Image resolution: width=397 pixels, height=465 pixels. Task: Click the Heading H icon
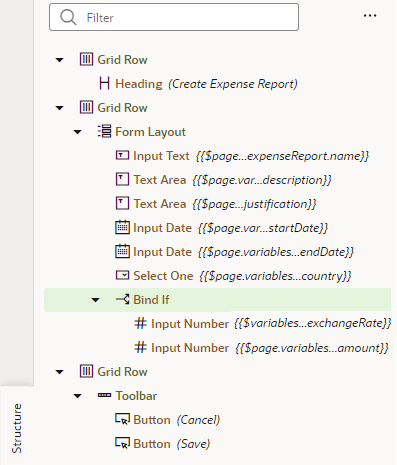pyautogui.click(x=104, y=84)
